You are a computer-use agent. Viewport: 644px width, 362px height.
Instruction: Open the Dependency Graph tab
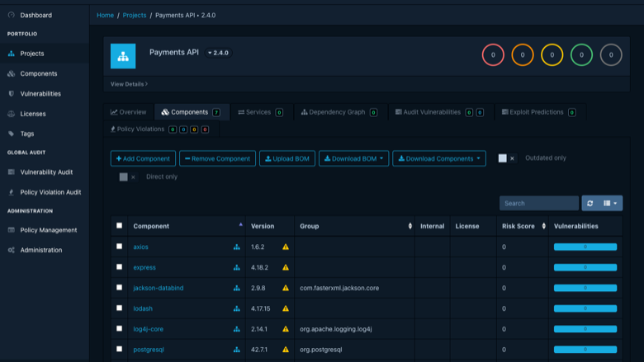[339, 112]
